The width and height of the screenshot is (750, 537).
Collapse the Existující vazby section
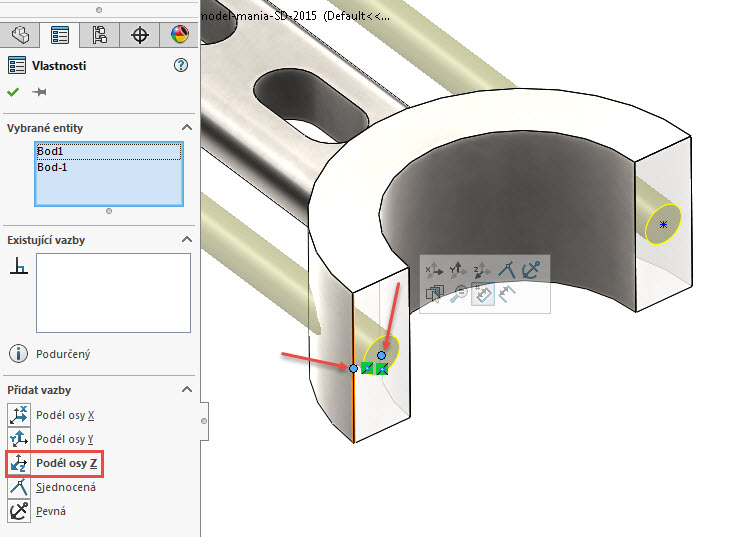tap(186, 239)
